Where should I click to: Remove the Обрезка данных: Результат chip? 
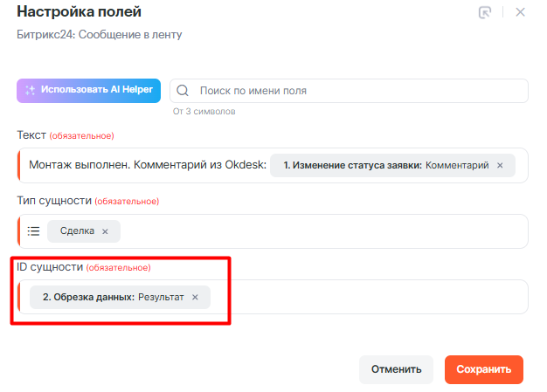(x=195, y=297)
